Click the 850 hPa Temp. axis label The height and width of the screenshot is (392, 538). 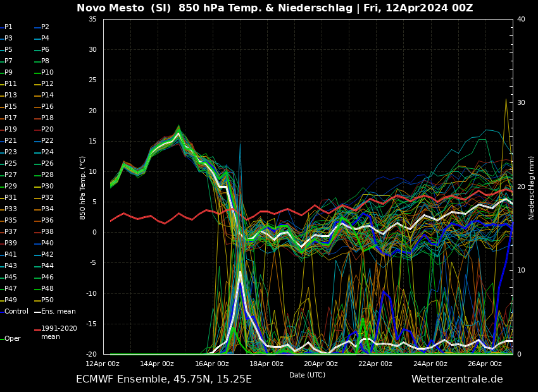(83, 187)
